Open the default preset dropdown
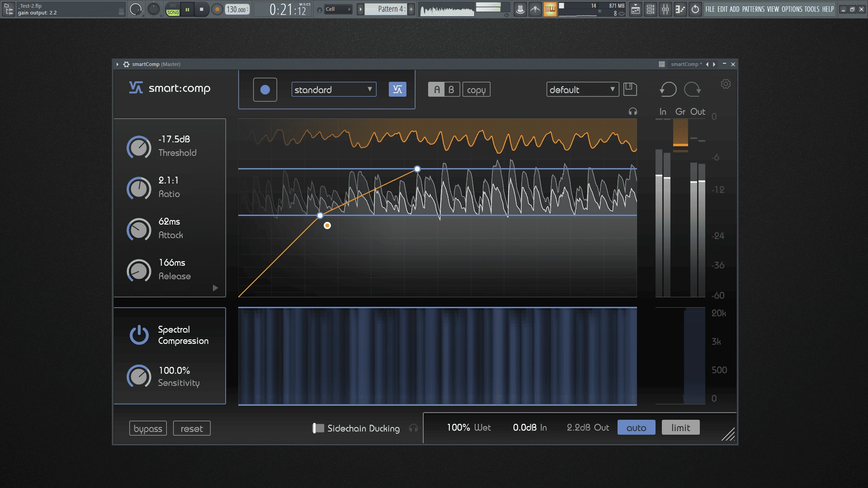This screenshot has height=488, width=868. tap(582, 89)
